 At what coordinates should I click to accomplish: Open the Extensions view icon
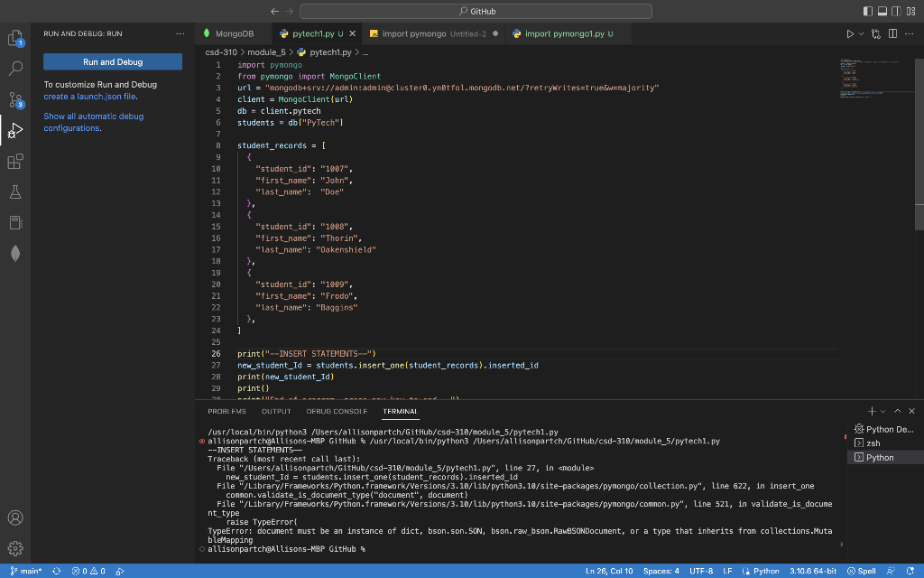pos(14,162)
